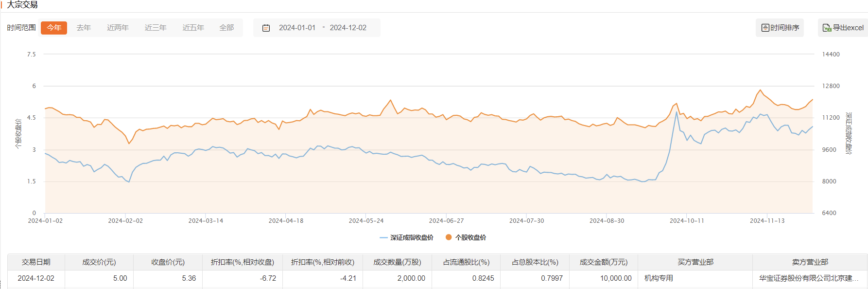The width and height of the screenshot is (868, 289).
Task: Click the 成交金额(万元) column header
Action: click(x=603, y=262)
